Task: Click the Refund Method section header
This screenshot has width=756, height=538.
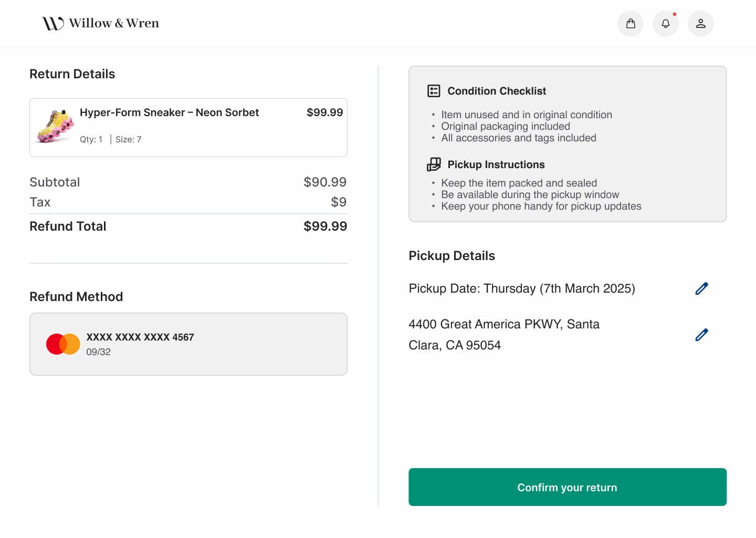Action: (x=76, y=296)
